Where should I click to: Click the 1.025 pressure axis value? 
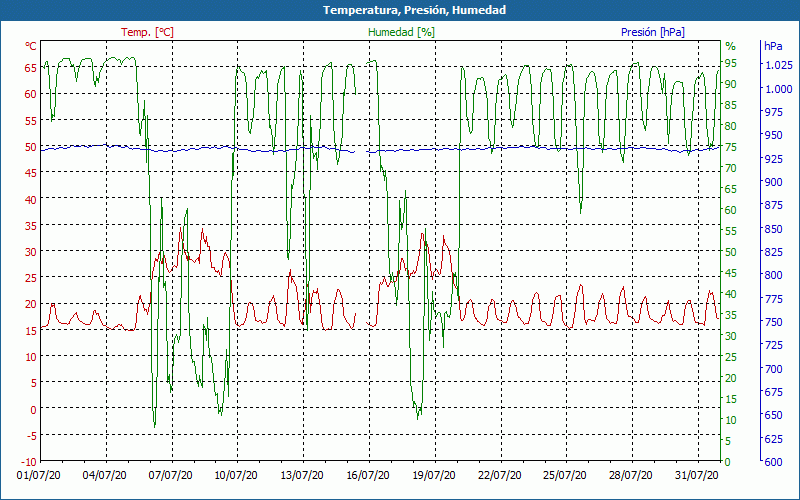point(779,65)
